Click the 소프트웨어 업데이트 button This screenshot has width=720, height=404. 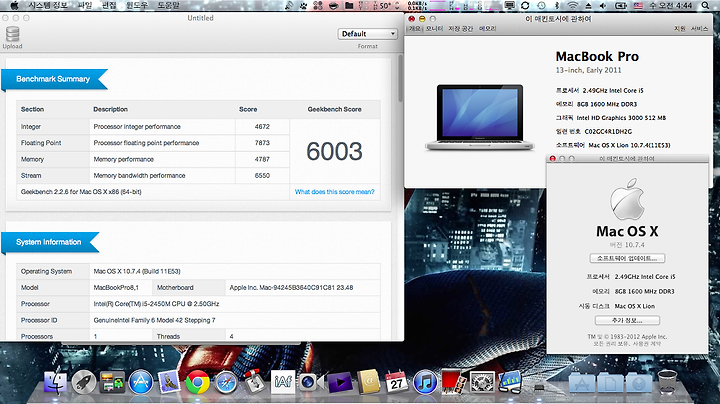627,258
